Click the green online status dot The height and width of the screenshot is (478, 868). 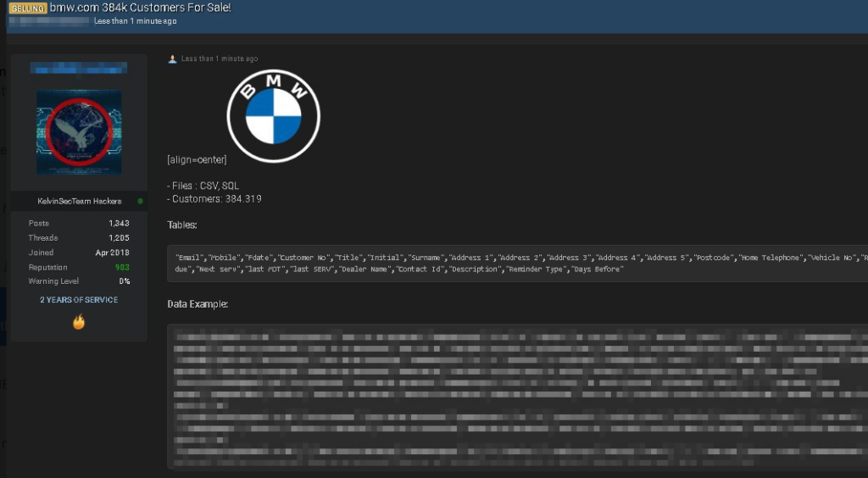coord(141,202)
